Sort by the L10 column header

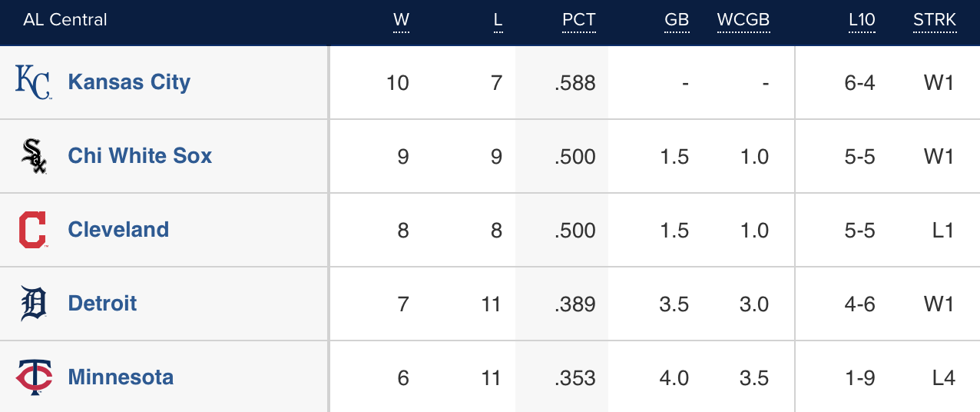pyautogui.click(x=862, y=20)
